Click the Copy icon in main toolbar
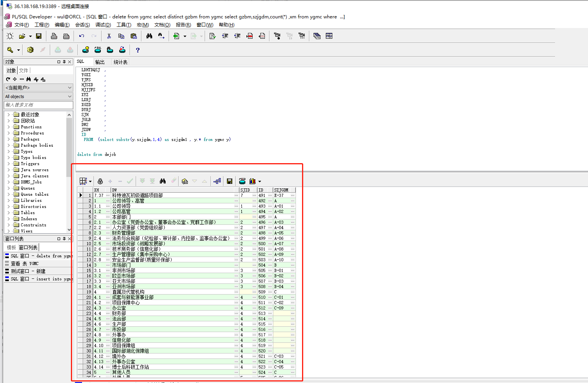This screenshot has width=588, height=383. [x=121, y=36]
